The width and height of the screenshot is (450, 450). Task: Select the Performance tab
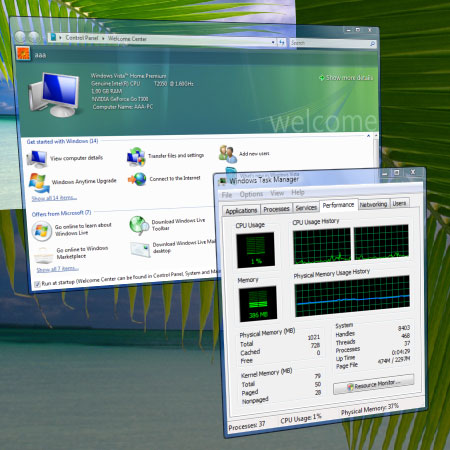point(338,205)
